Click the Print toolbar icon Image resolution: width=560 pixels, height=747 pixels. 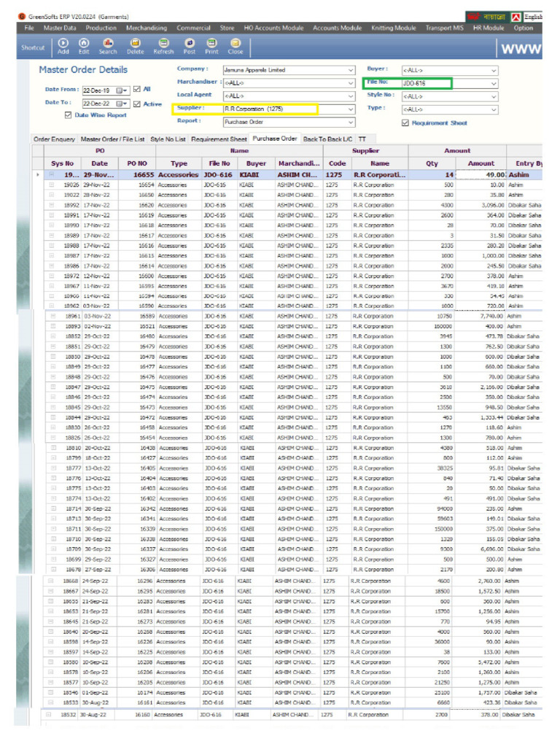pos(211,46)
